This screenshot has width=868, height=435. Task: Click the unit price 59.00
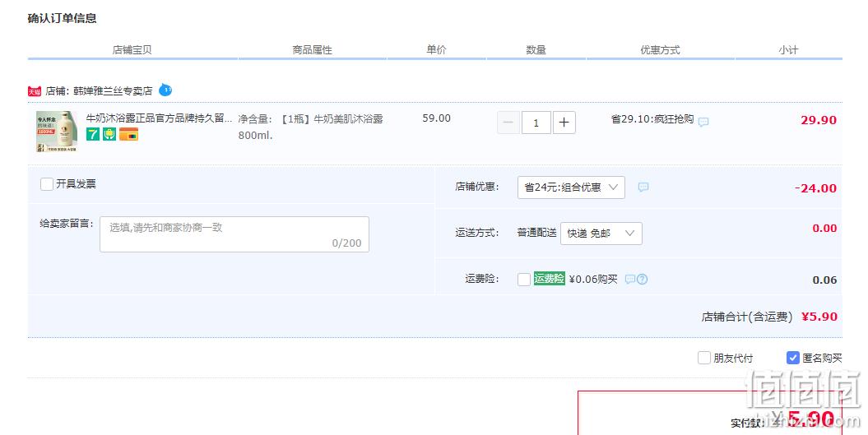pos(436,118)
